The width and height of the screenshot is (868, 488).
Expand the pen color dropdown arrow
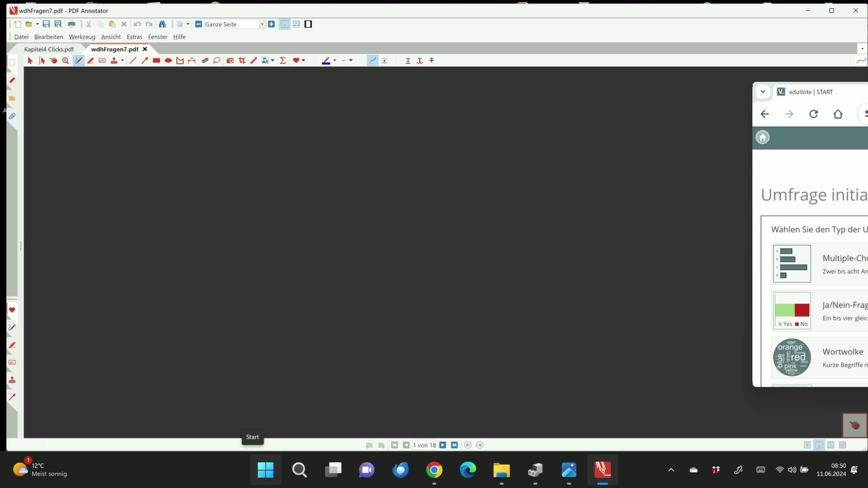tap(334, 60)
